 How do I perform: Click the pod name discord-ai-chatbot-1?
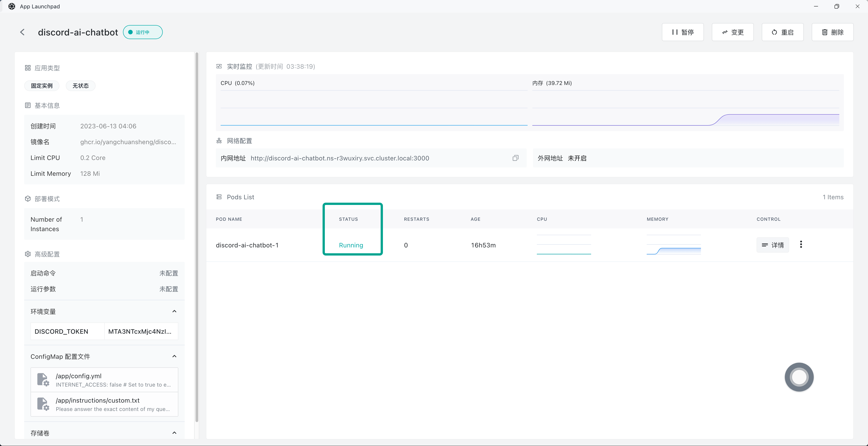pos(247,245)
